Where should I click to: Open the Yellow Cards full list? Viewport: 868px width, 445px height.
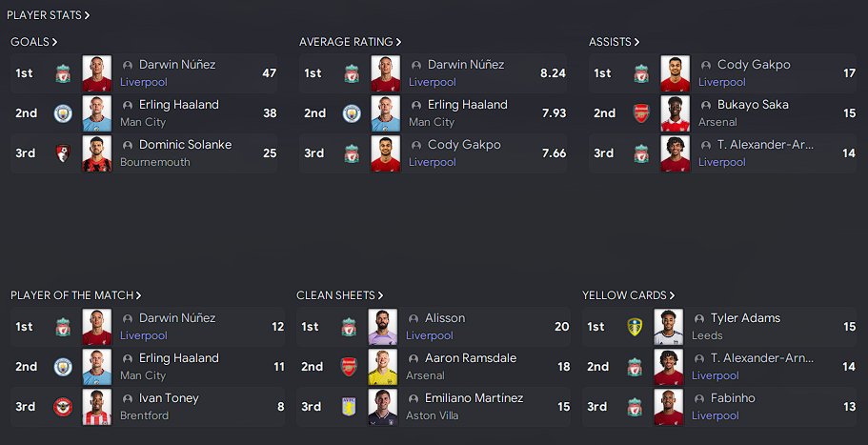[x=629, y=295]
